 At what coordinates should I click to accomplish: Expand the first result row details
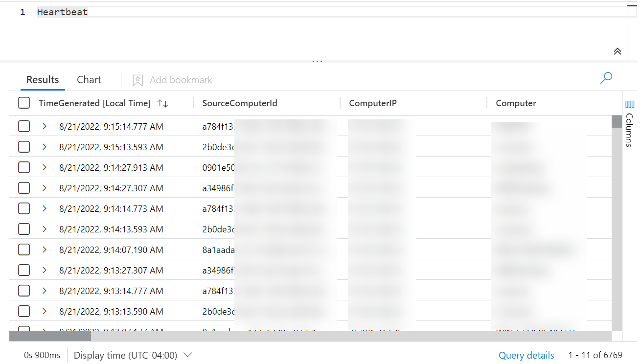[x=44, y=126]
